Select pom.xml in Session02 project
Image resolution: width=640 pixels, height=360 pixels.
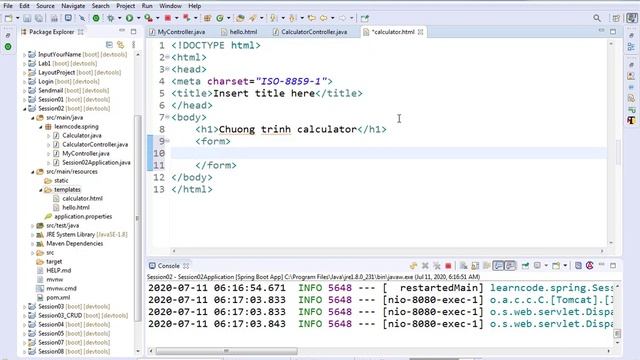tap(58, 298)
